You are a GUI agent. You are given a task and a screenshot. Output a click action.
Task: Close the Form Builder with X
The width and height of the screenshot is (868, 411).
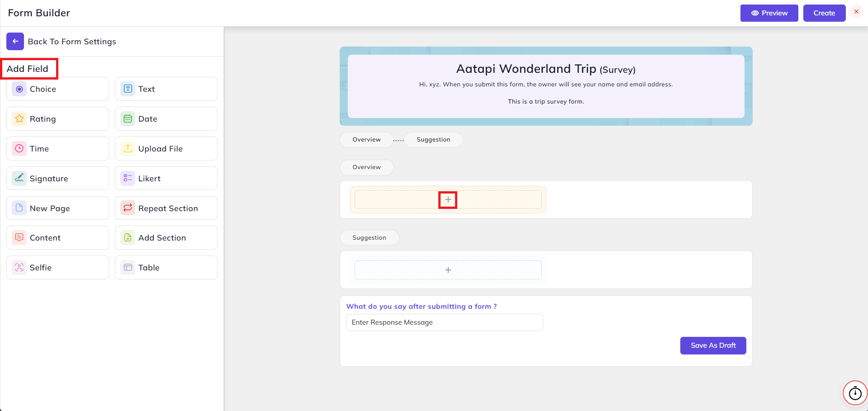tap(856, 12)
